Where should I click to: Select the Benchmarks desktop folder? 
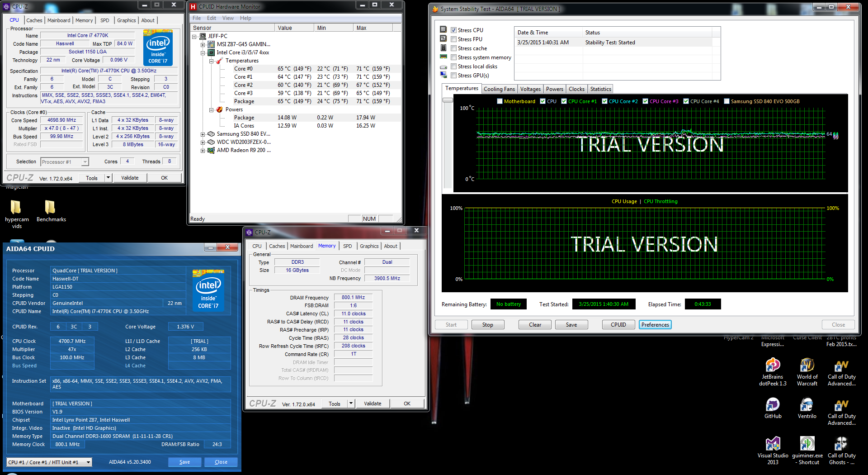click(x=51, y=211)
